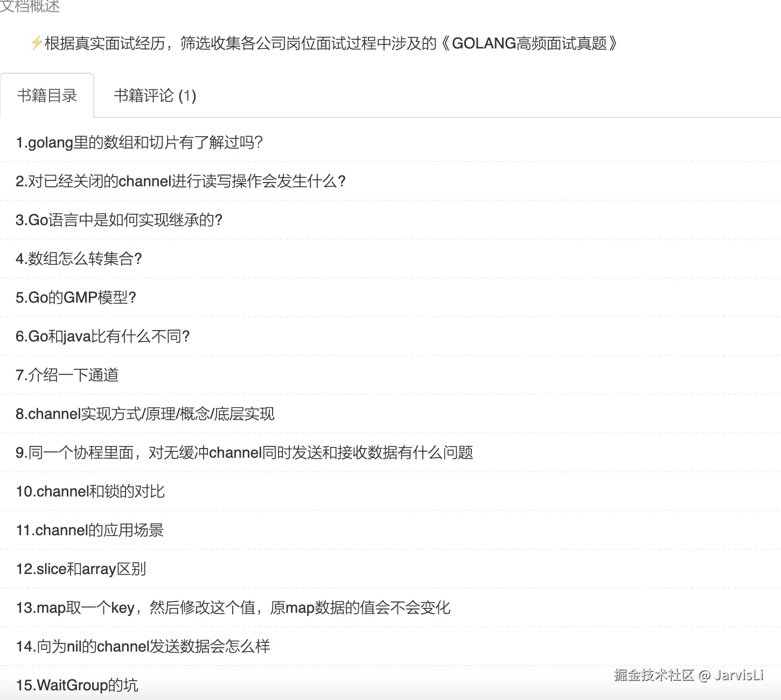
Task: Select question 12 slice和array区别
Action: point(81,569)
